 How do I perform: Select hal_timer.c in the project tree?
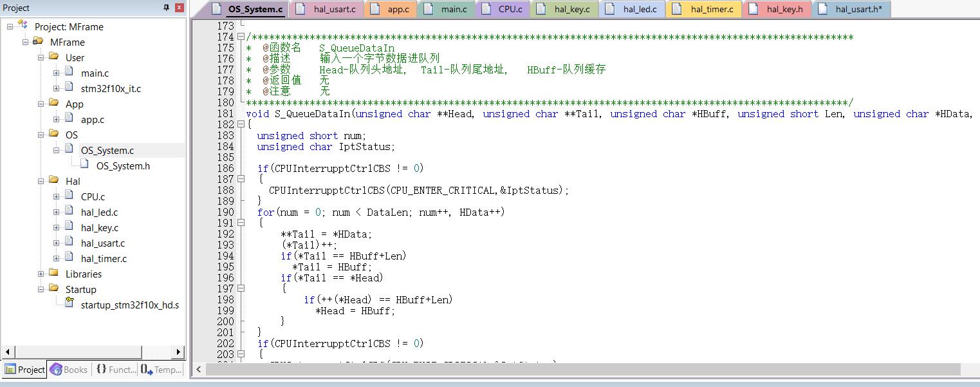pyautogui.click(x=104, y=259)
